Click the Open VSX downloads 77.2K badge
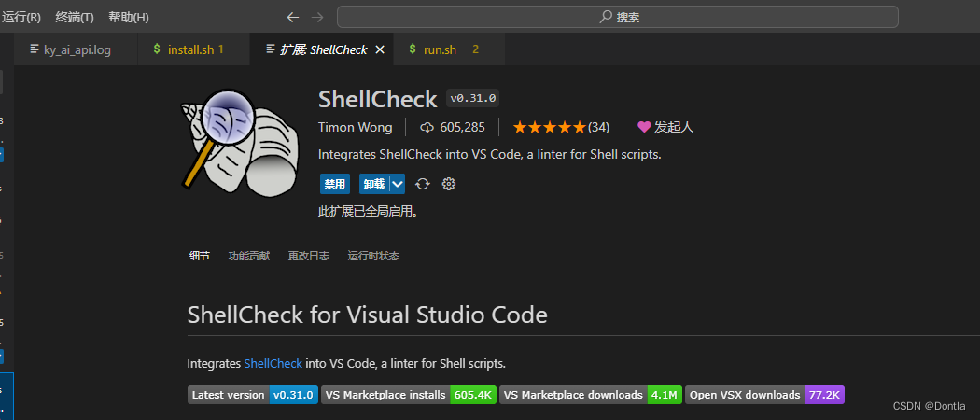 [765, 395]
